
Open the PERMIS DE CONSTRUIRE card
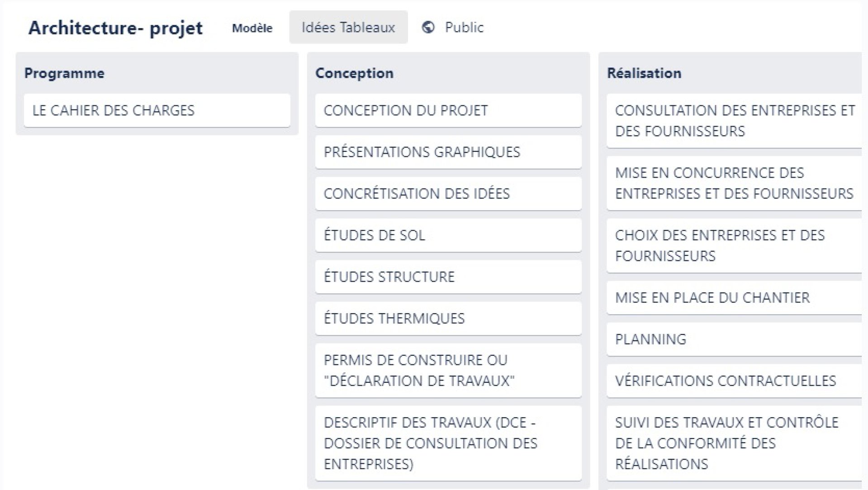click(448, 370)
